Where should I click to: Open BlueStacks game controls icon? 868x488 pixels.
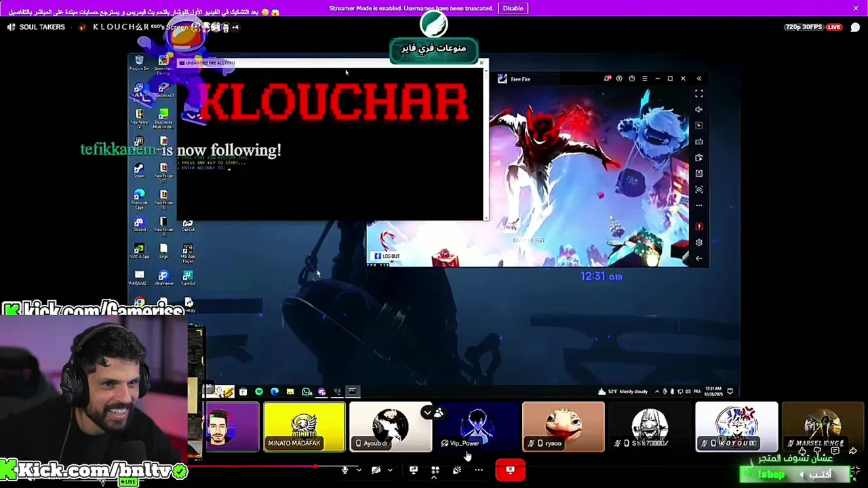point(699,142)
